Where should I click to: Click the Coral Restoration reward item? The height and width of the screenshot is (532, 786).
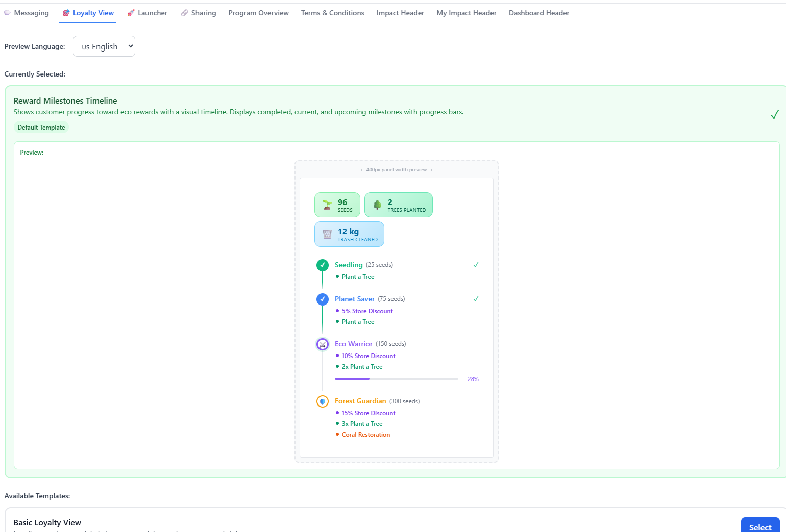coord(365,435)
